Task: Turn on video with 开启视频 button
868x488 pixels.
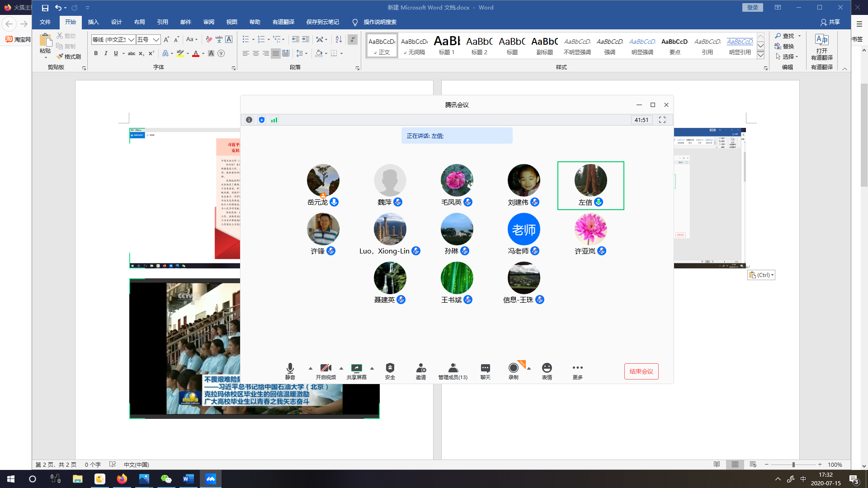Action: (x=325, y=368)
